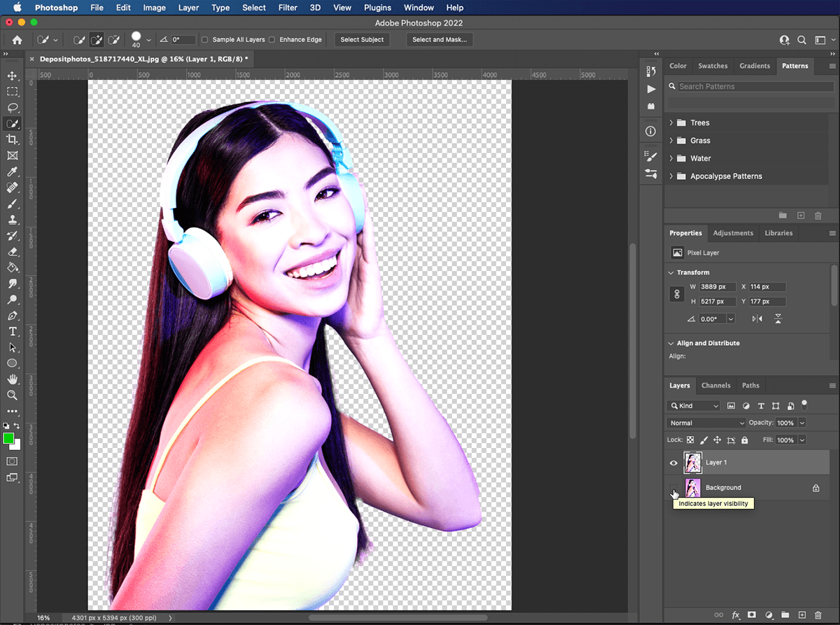Hide Layer 1 with its visibility eye
The width and height of the screenshot is (840, 625).
point(673,463)
